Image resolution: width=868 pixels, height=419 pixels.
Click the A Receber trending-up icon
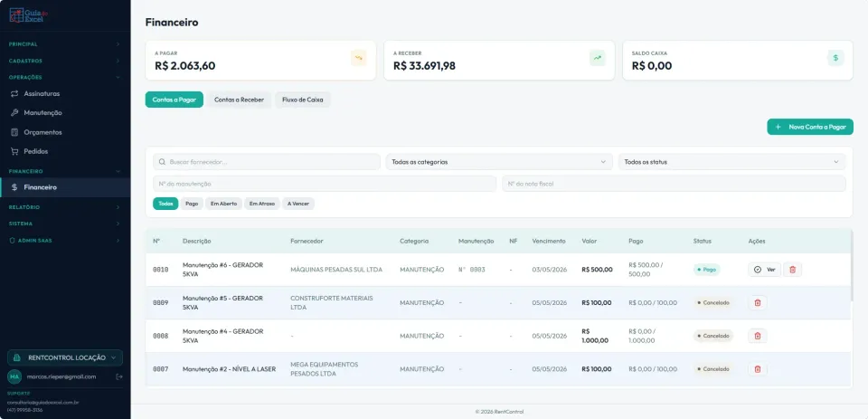pos(598,58)
